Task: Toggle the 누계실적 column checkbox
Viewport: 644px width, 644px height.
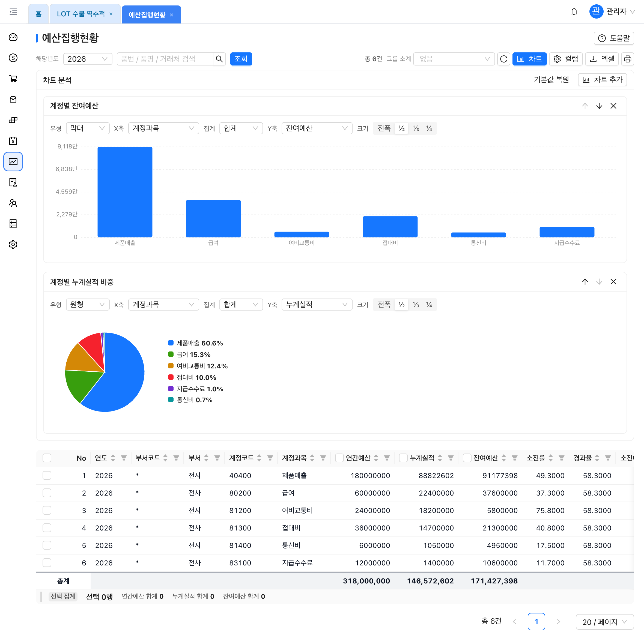Action: 403,458
